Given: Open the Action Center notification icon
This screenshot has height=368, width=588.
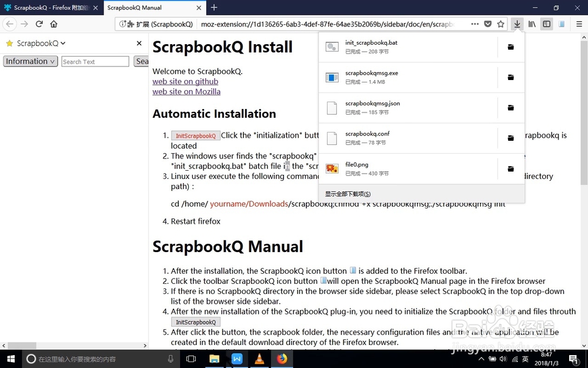Looking at the screenshot, I should (573, 359).
